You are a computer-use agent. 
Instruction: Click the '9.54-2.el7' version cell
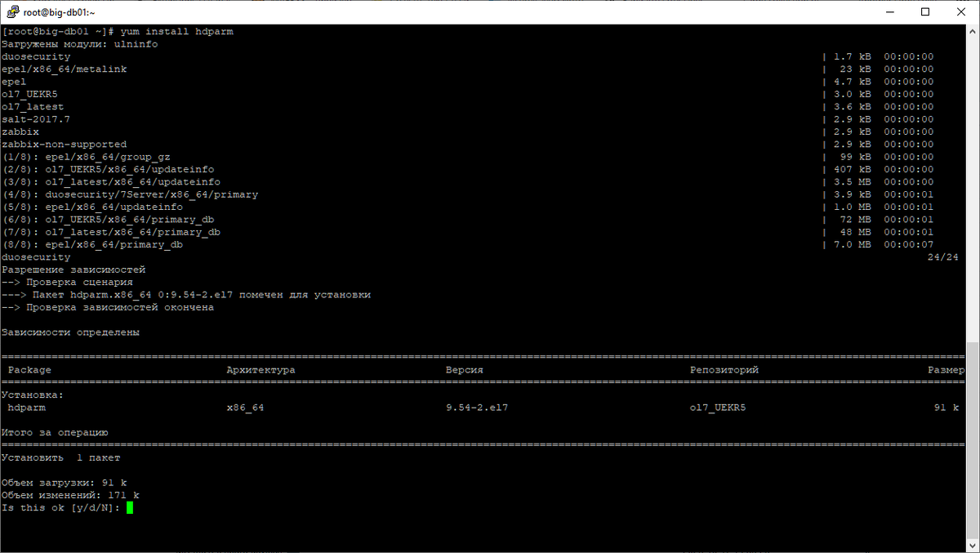[x=477, y=408]
